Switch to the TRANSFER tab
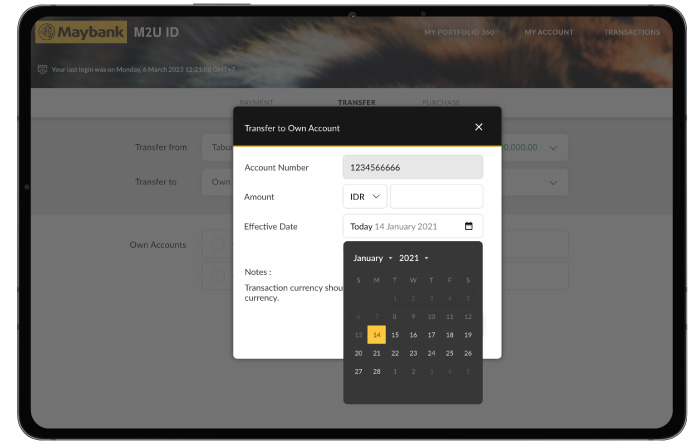The width and height of the screenshot is (700, 445). coord(356,102)
